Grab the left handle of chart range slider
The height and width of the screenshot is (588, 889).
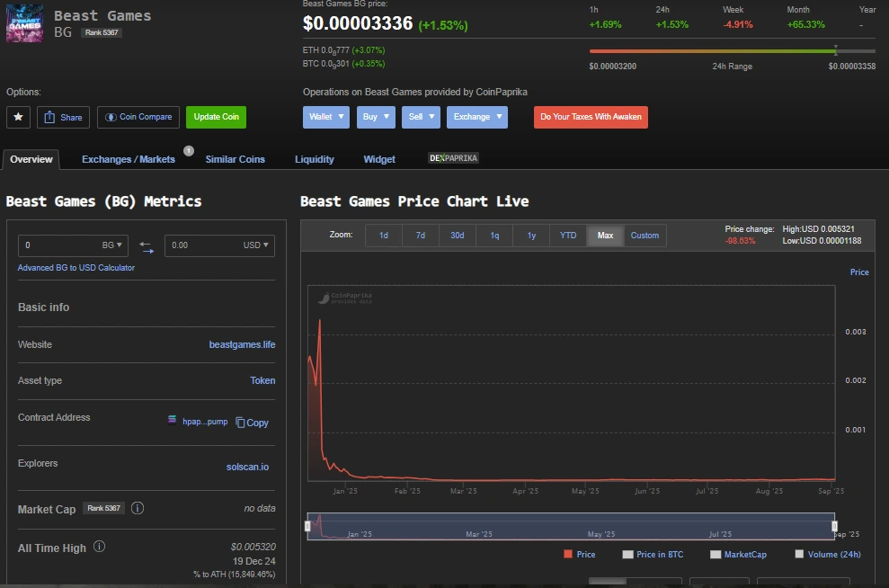tap(307, 526)
